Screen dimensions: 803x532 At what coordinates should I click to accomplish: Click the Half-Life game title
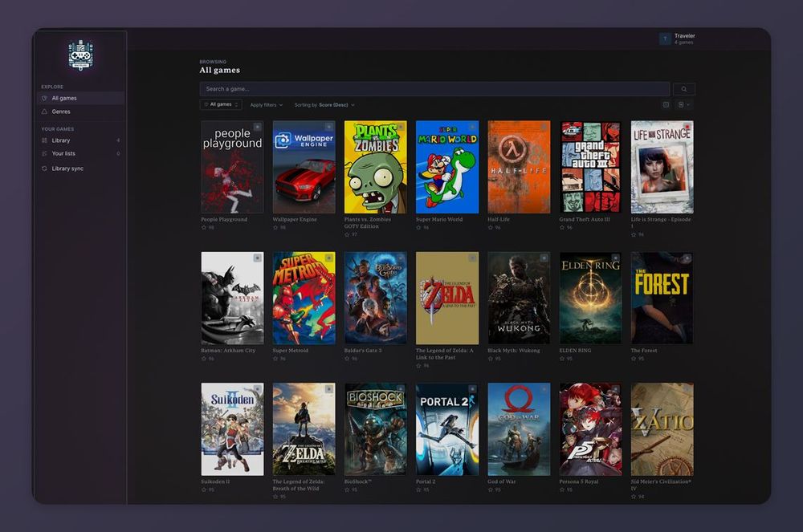tap(499, 219)
